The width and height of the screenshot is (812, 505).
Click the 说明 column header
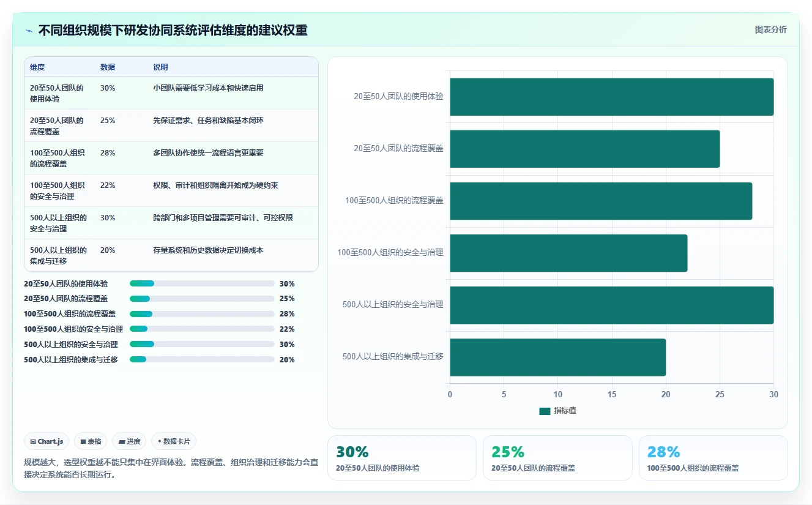coord(160,67)
